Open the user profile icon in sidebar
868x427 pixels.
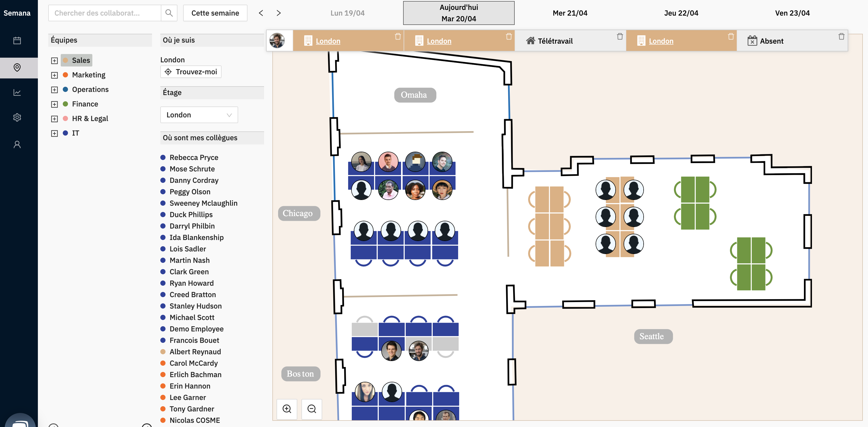17,144
